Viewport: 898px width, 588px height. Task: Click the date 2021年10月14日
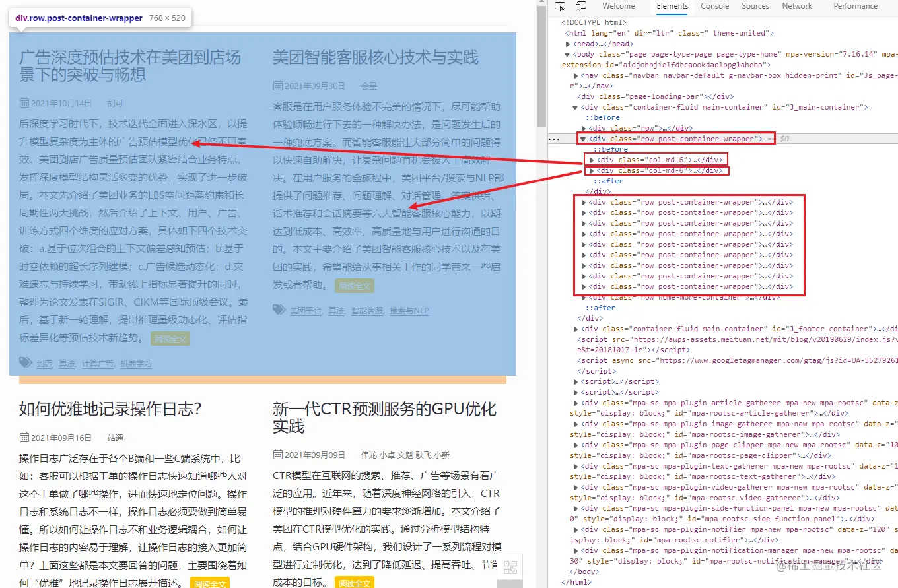coord(61,104)
